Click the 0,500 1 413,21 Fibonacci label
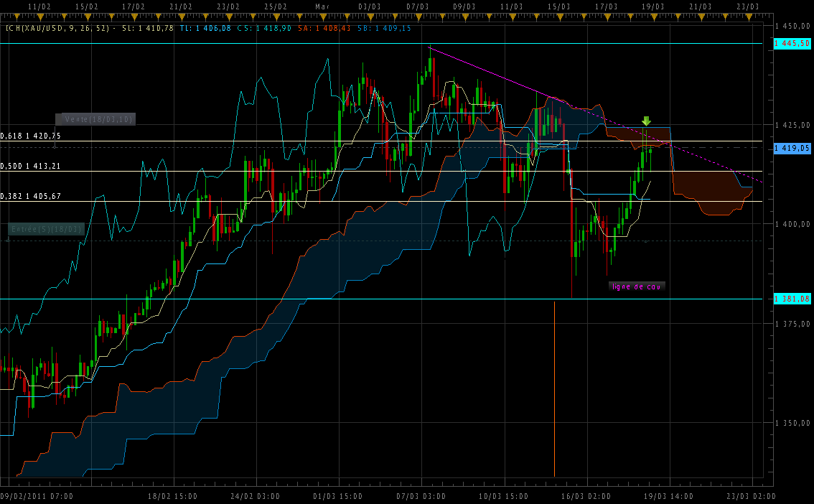Screen dimensions: 814x504 point(31,166)
